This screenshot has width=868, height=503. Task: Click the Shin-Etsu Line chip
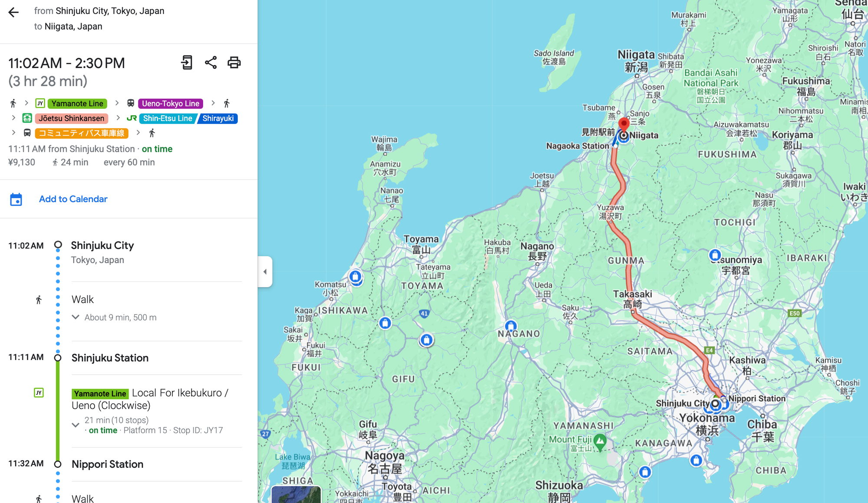tap(168, 118)
